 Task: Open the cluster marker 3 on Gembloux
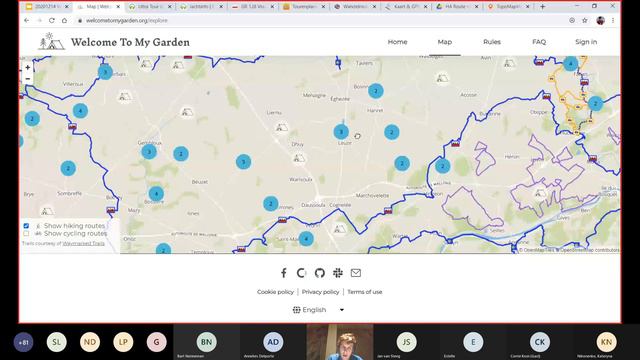[149, 152]
